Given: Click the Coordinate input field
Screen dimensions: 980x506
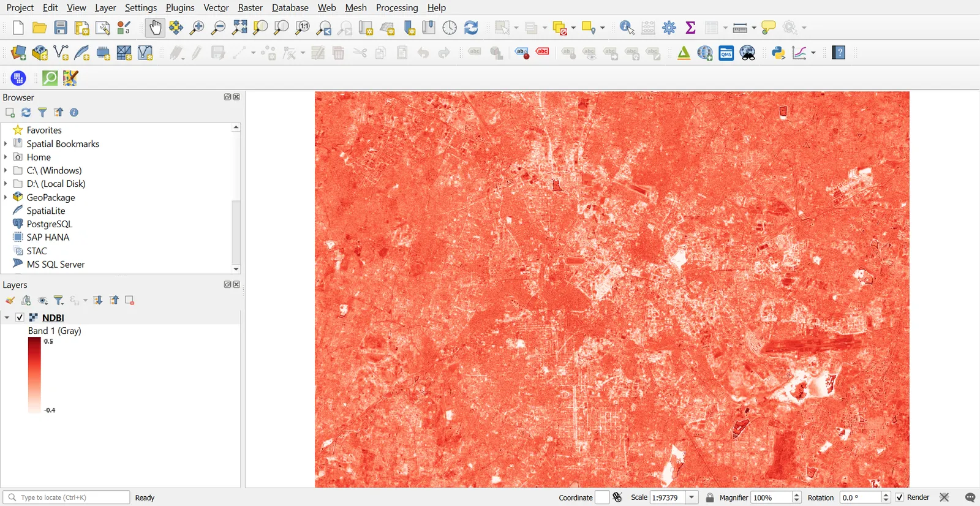Looking at the screenshot, I should tap(601, 497).
